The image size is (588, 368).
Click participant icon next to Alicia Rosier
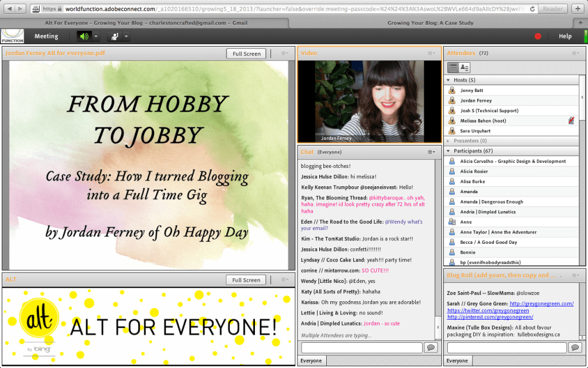pos(452,171)
